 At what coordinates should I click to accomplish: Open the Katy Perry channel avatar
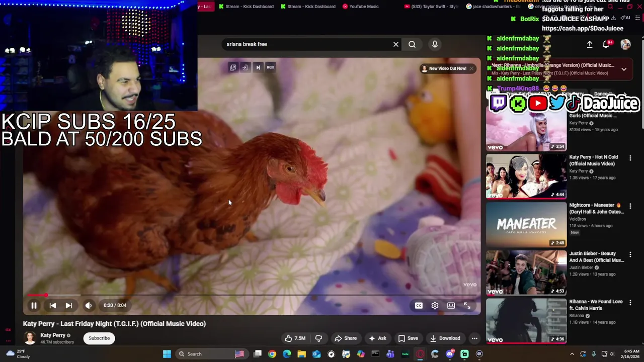coord(30,338)
